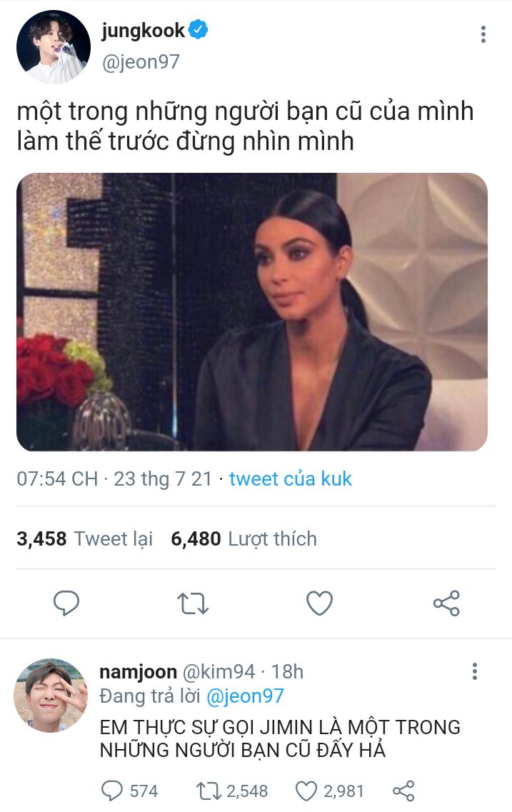Click the @jeon97 handle under jungkook
This screenshot has width=512, height=812.
point(141,61)
